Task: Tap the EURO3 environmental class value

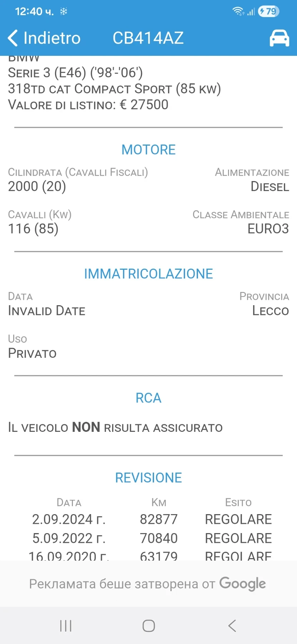Action: click(x=268, y=229)
